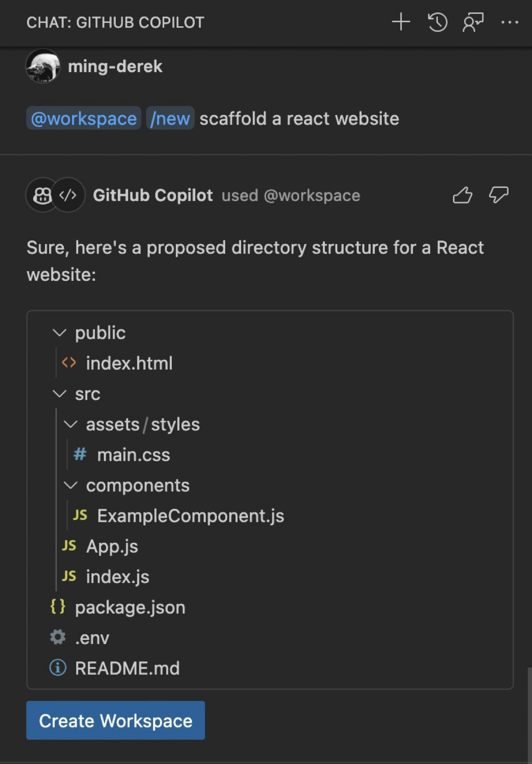Click the GitHub Copilot avatar icon
The height and width of the screenshot is (764, 532).
pyautogui.click(x=43, y=195)
